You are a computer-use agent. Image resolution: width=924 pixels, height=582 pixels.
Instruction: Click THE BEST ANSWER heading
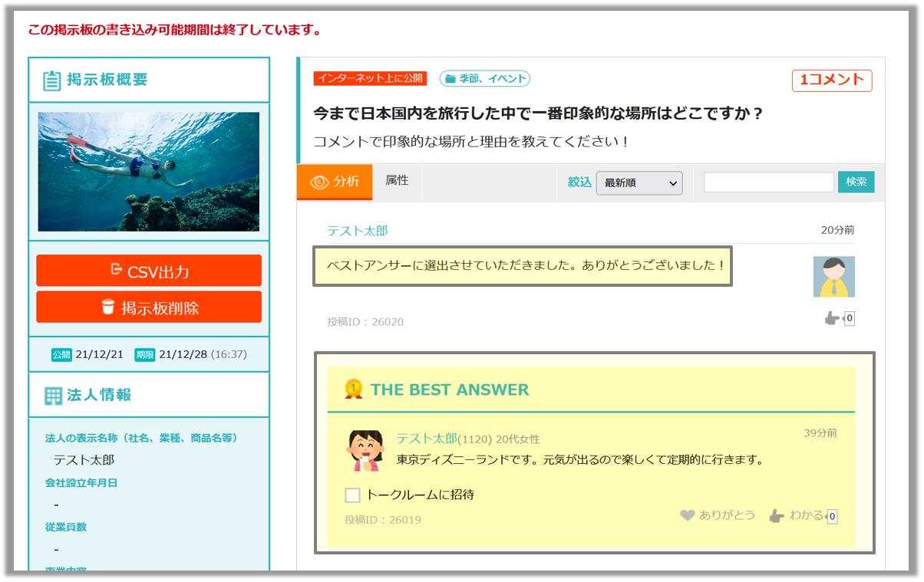click(450, 390)
